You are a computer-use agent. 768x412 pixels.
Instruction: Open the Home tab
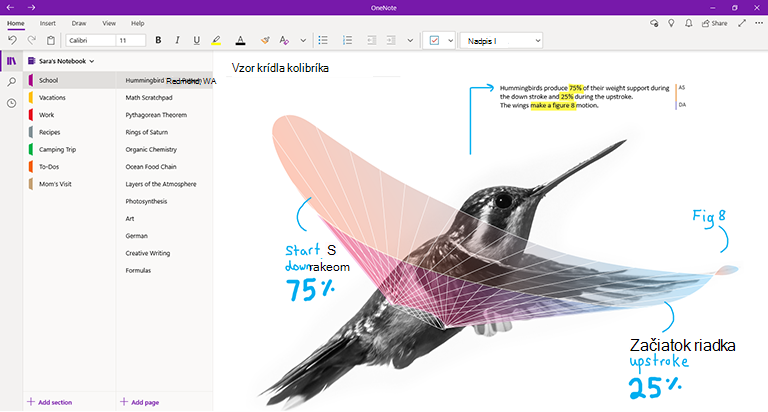point(16,23)
